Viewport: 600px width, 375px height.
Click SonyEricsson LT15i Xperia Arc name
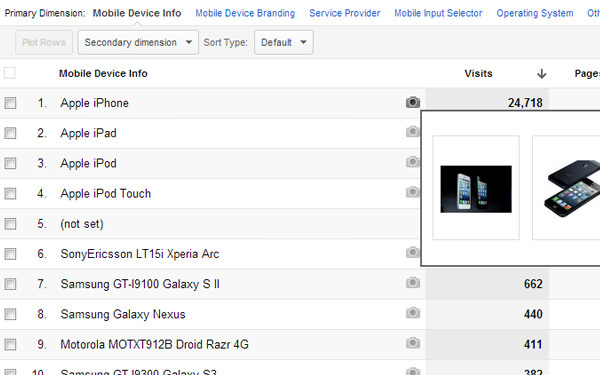coord(140,254)
